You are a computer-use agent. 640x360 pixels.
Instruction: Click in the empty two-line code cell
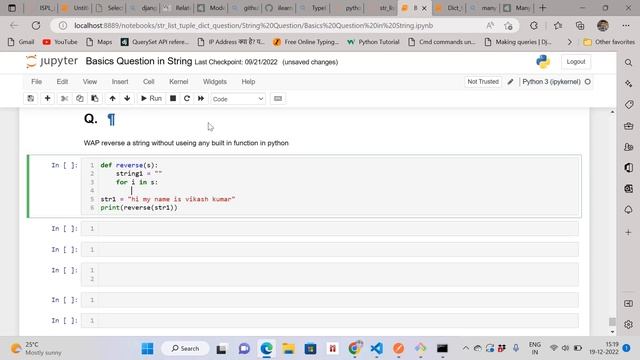pos(330,274)
